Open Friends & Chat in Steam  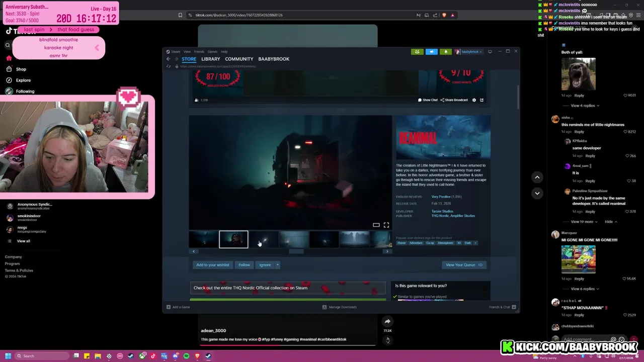coord(503,307)
